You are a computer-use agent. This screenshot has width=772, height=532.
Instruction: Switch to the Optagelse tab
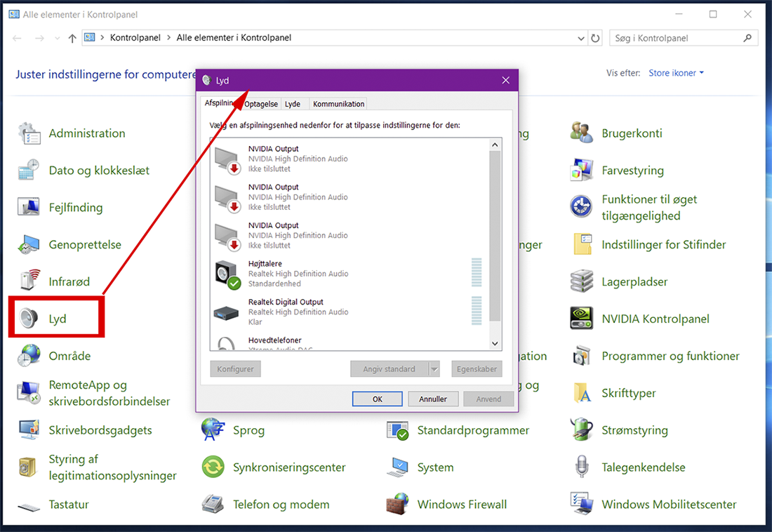point(261,104)
